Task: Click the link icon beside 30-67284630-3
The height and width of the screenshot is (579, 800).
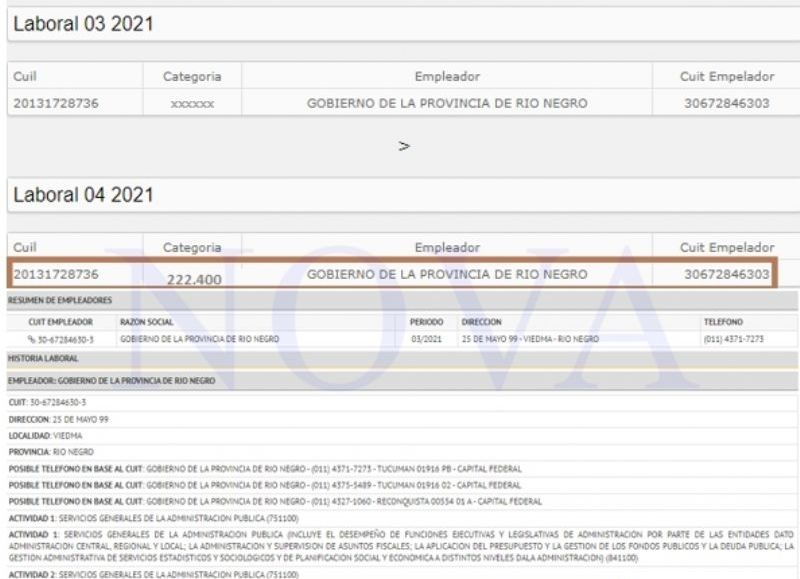Action: (x=31, y=339)
